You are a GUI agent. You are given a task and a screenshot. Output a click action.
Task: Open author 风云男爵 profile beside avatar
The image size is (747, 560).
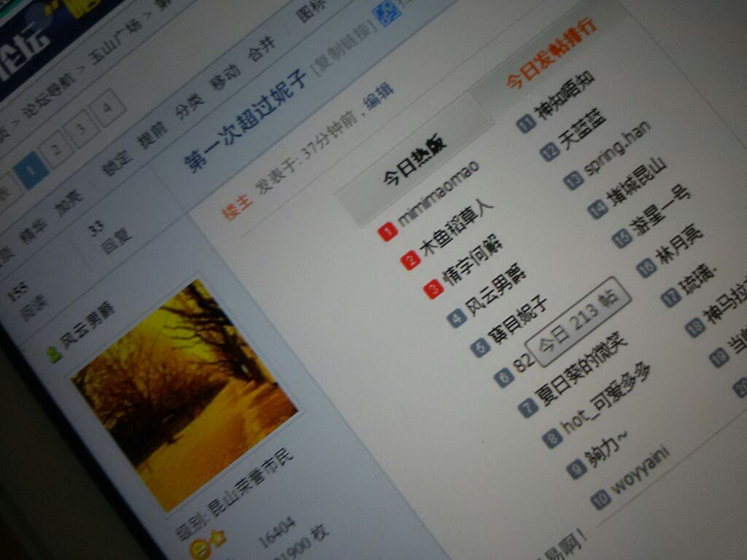click(x=88, y=325)
